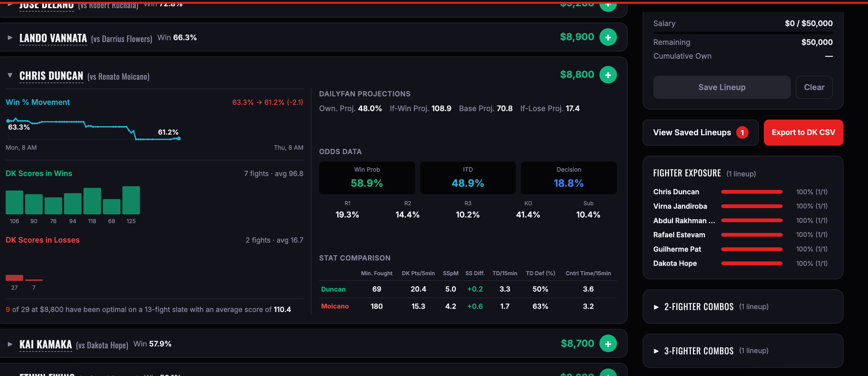Open Chris Duncan fighter name link
The image size is (868, 376).
(x=51, y=76)
